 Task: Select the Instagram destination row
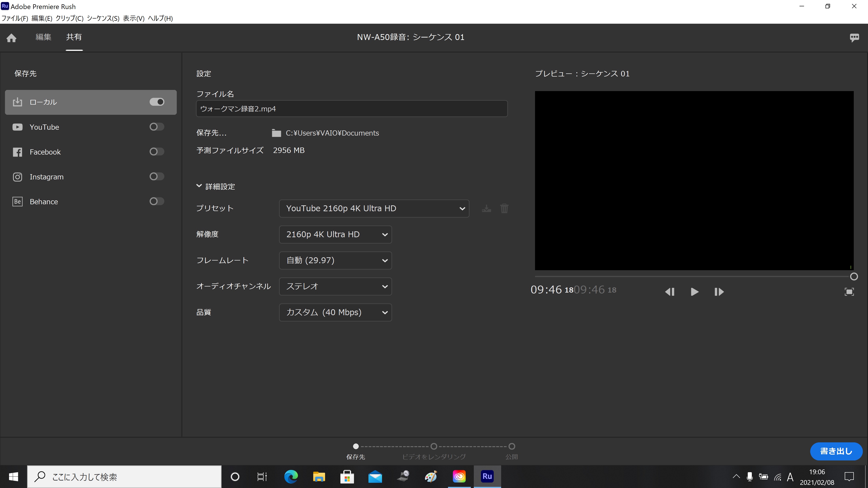[91, 177]
